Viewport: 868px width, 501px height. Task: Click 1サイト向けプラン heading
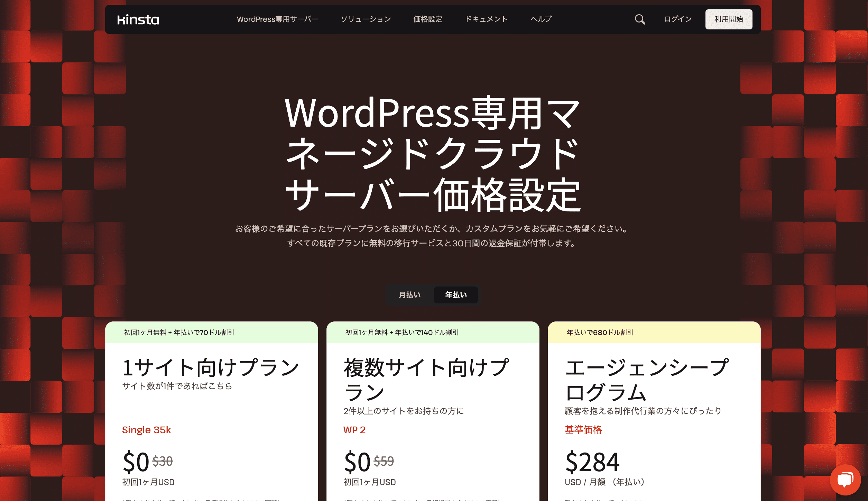211,367
